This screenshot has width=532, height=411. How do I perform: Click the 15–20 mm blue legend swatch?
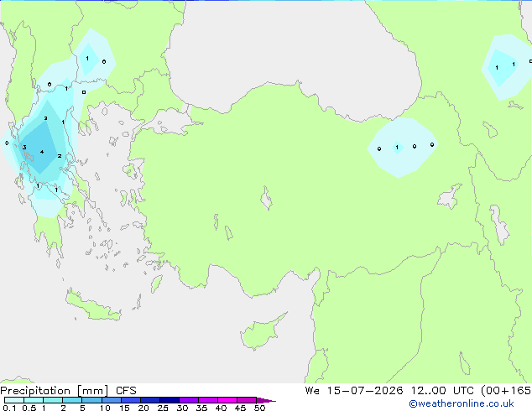(x=131, y=400)
